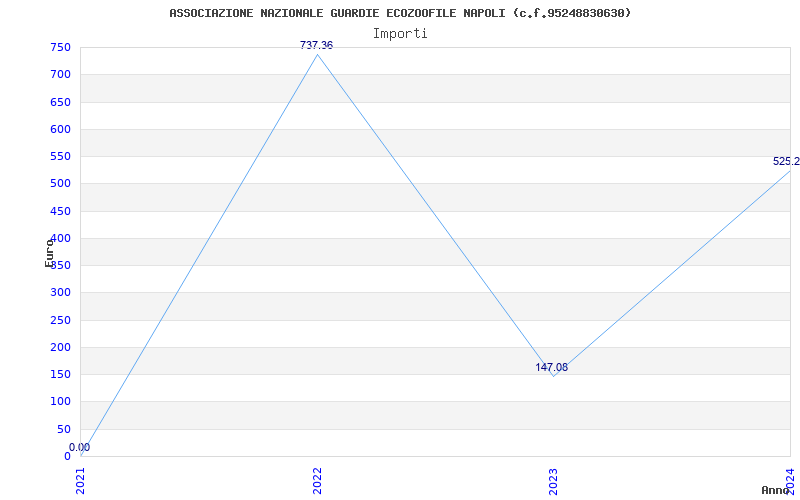Click the 100 y-axis tick label
This screenshot has height=500, width=800.
(60, 402)
